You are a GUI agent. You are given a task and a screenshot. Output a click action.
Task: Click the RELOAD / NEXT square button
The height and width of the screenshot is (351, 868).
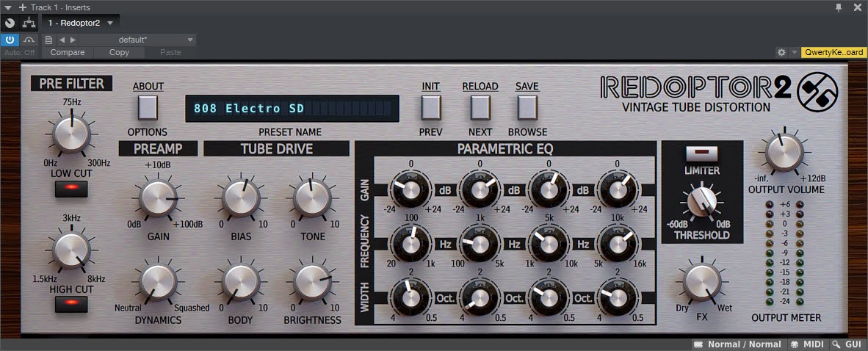point(480,107)
